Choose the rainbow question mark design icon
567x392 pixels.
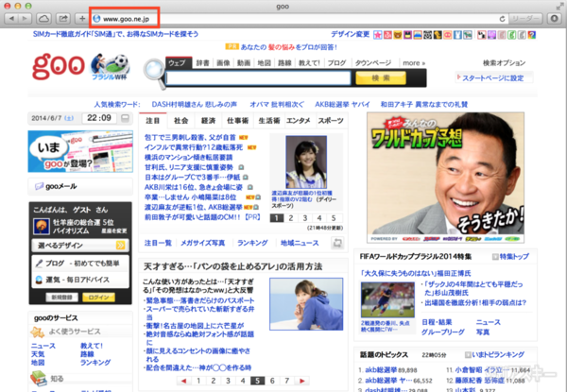[531, 35]
